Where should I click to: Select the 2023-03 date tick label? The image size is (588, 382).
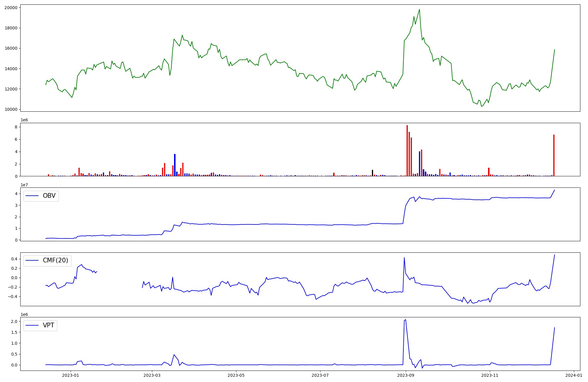pos(152,375)
